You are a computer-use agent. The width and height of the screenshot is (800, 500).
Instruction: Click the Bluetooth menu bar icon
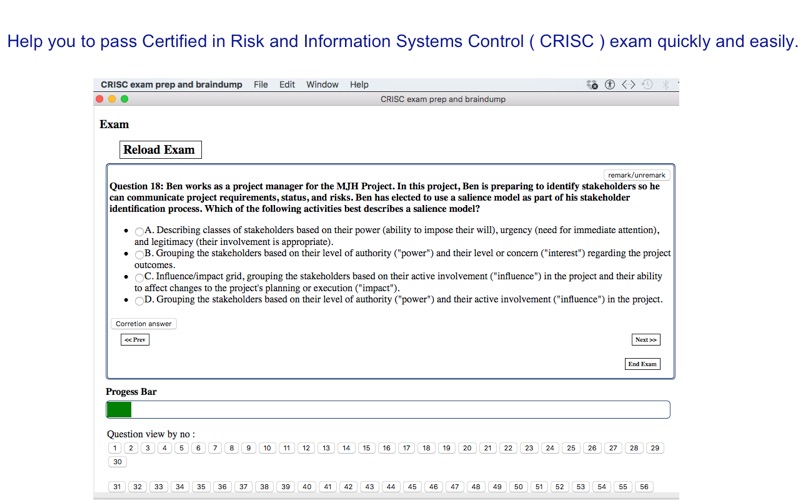point(665,85)
